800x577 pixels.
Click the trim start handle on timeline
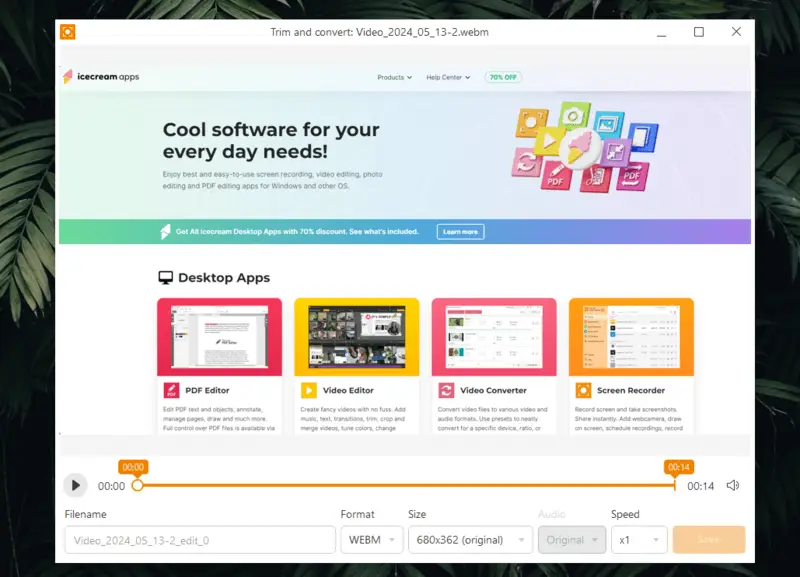point(137,485)
